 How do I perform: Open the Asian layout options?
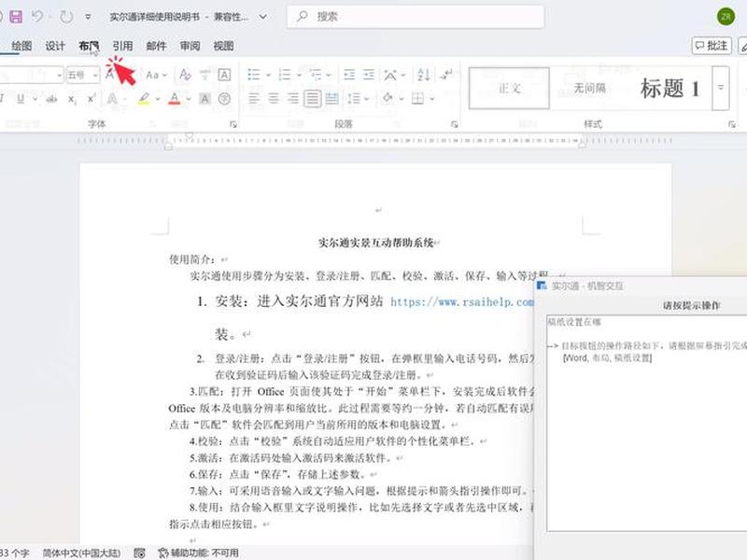[390, 75]
